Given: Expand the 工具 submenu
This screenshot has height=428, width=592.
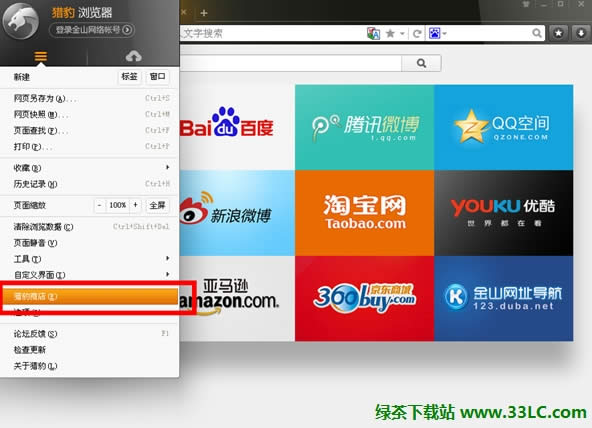Looking at the screenshot, I should 89,259.
